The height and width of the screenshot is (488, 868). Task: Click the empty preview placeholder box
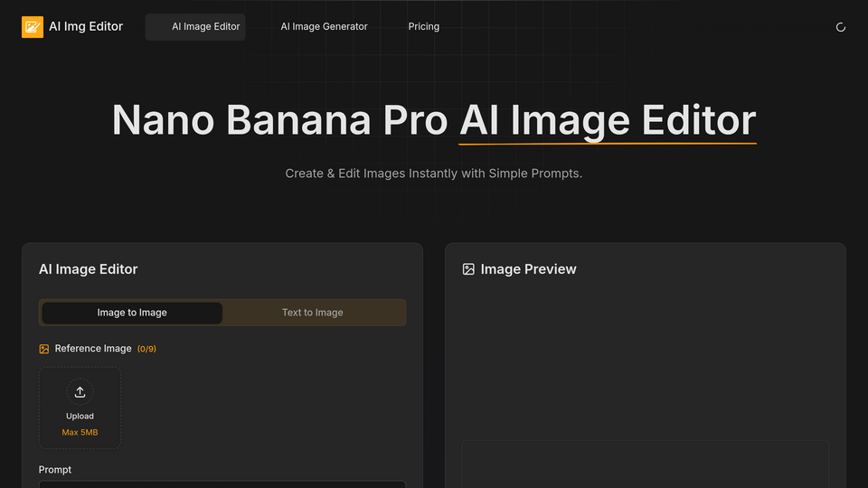click(646, 465)
